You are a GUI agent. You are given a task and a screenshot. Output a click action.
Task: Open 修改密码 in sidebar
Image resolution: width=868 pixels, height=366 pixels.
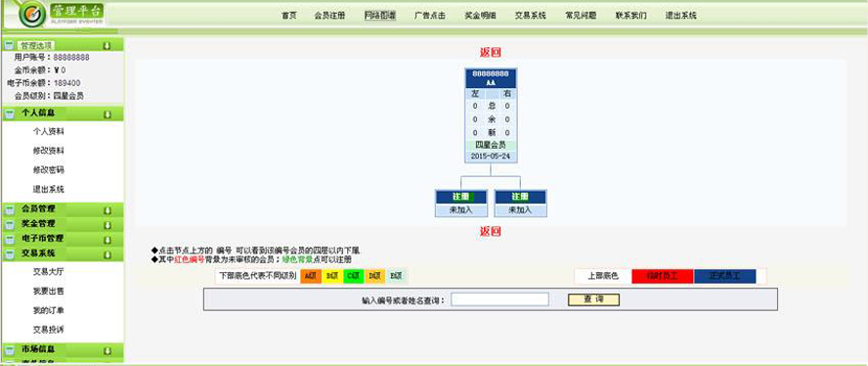click(x=49, y=170)
